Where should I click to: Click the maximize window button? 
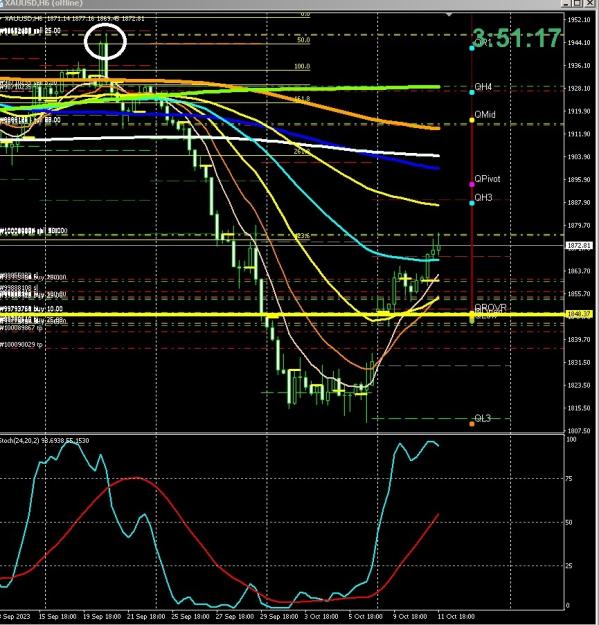coord(577,3)
